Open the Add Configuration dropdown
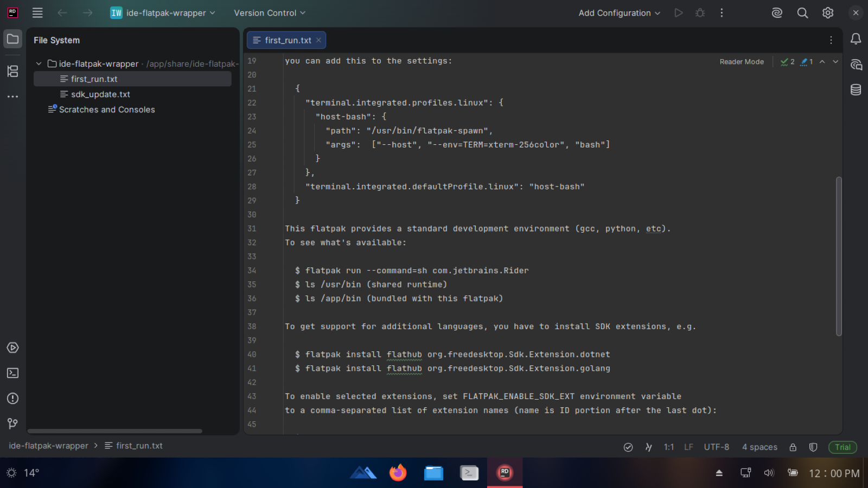 pos(619,12)
